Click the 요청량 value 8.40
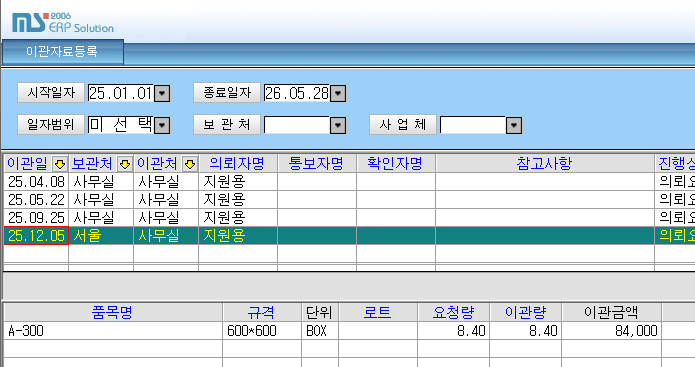This screenshot has height=367, width=695. click(454, 331)
